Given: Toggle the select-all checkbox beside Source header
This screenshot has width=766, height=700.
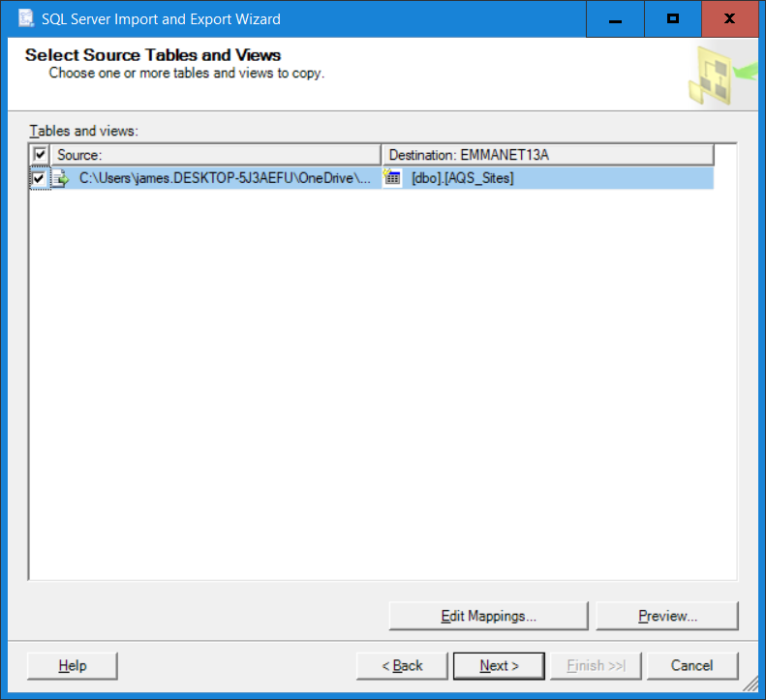Looking at the screenshot, I should [40, 155].
